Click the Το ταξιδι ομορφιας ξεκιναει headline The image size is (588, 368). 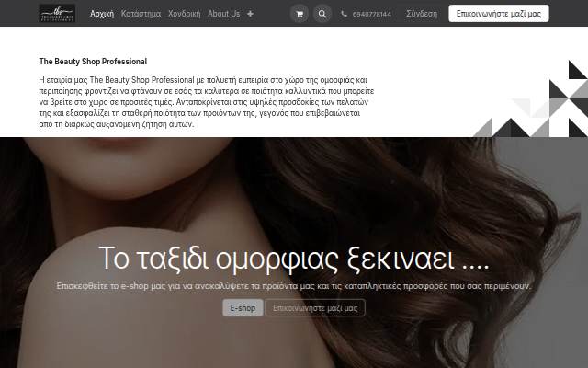point(294,259)
